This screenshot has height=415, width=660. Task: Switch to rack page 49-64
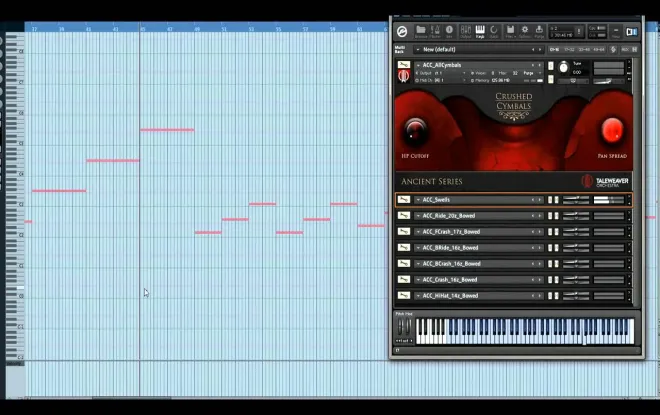coord(599,50)
